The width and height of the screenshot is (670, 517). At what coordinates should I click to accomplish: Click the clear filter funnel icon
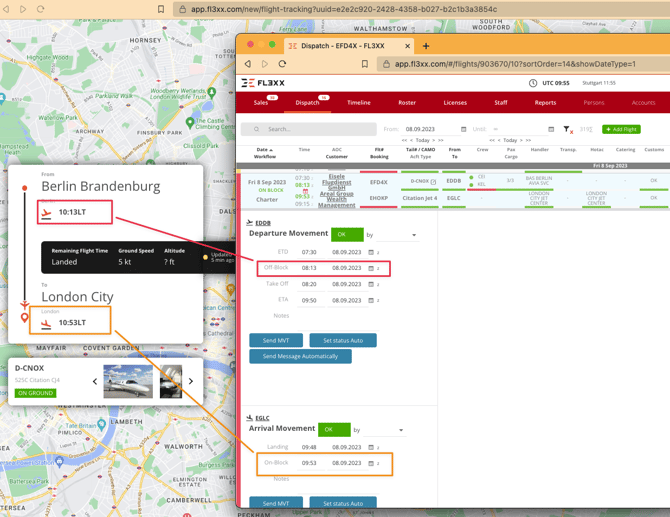[x=567, y=129]
